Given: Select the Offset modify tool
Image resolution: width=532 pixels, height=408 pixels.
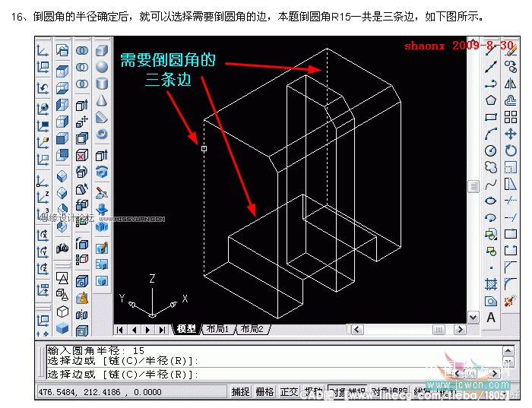Looking at the screenshot, I should (511, 100).
